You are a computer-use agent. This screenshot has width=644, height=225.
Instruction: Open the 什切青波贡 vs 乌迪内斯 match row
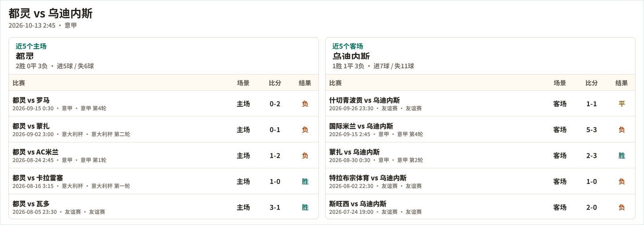[x=480, y=104]
